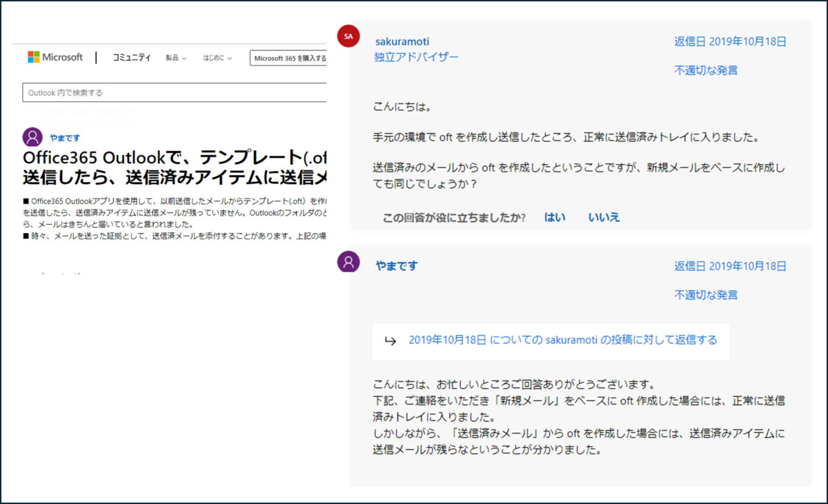Click the Office365 Outlook question title
This screenshot has height=504, width=828.
[x=175, y=166]
